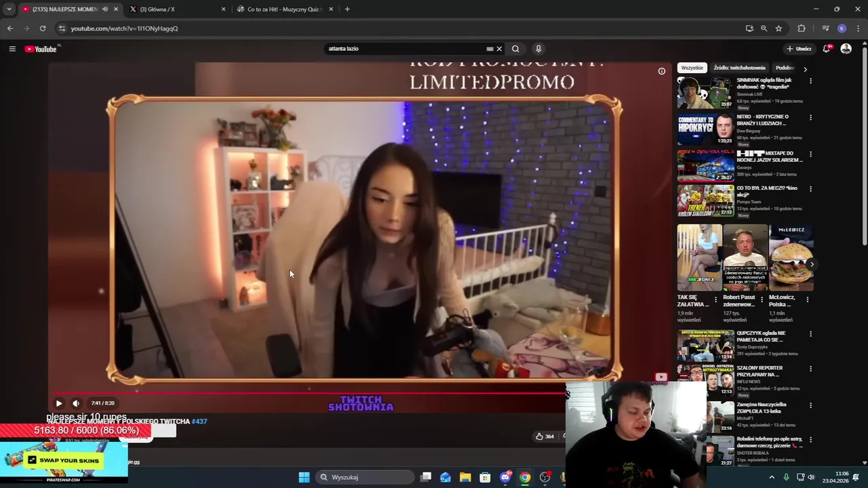
Task: Open options menu for SZALONY REPORTER video
Action: click(x=810, y=369)
